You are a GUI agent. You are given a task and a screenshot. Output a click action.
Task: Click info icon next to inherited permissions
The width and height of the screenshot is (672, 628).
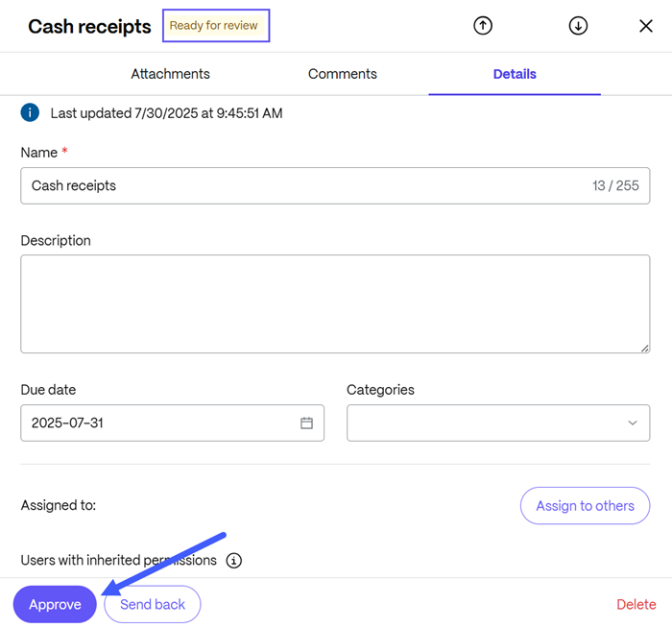(x=234, y=560)
